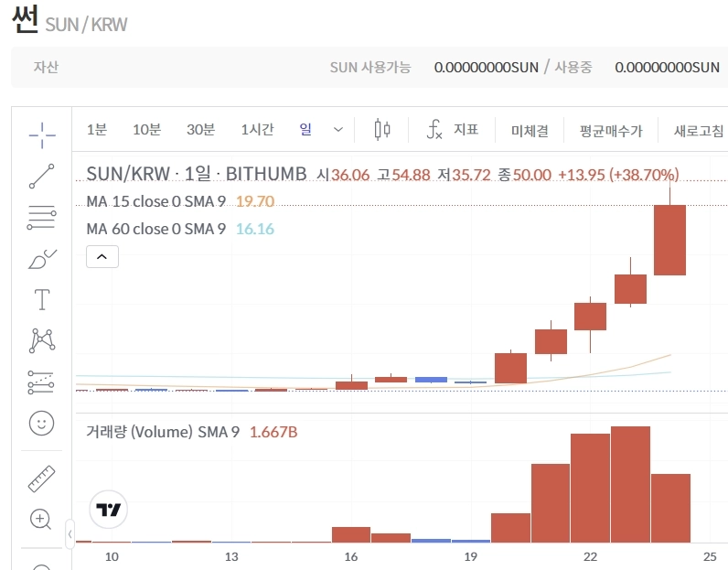This screenshot has height=570, width=728.
Task: Toggle 미체결 open orders display
Action: (x=530, y=131)
